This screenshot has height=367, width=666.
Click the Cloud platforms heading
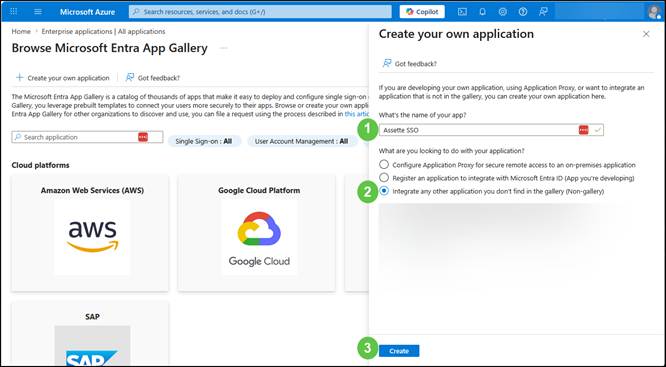[x=40, y=165]
